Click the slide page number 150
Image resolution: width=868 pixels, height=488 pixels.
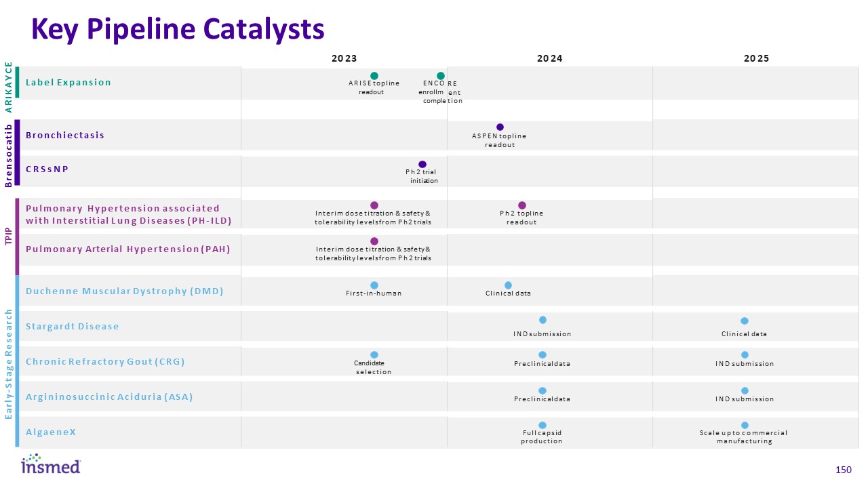pyautogui.click(x=843, y=470)
